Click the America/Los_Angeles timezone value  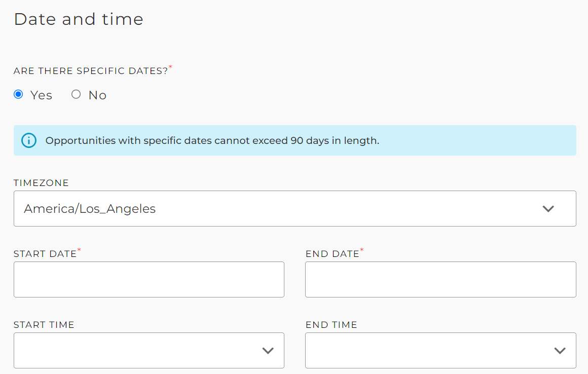tap(90, 209)
